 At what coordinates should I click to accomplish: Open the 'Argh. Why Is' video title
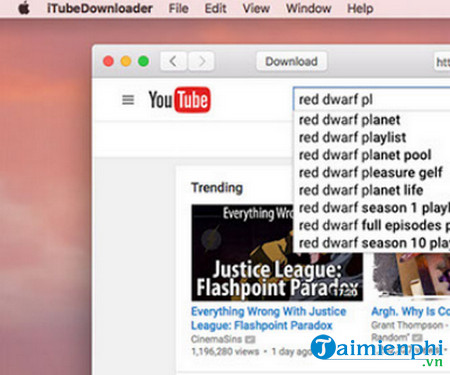pyautogui.click(x=411, y=312)
